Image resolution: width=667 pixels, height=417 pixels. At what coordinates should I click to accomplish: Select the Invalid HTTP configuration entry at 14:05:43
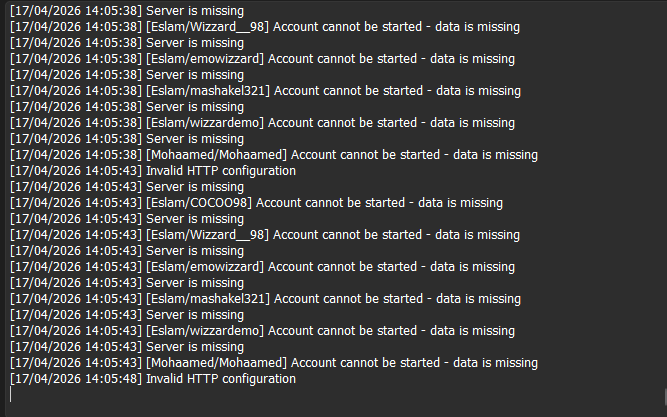153,171
